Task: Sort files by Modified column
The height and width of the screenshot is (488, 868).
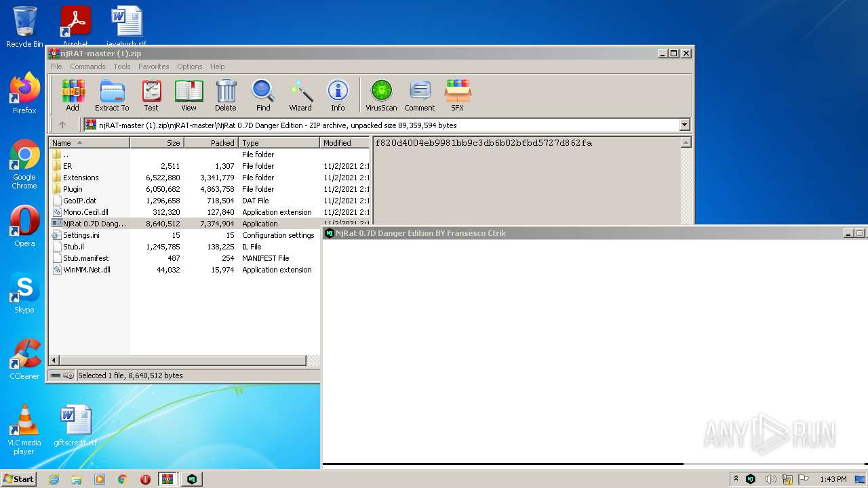Action: click(x=344, y=143)
